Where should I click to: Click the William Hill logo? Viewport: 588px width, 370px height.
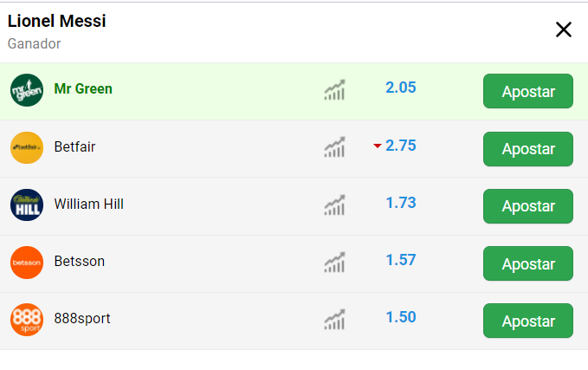pos(27,204)
